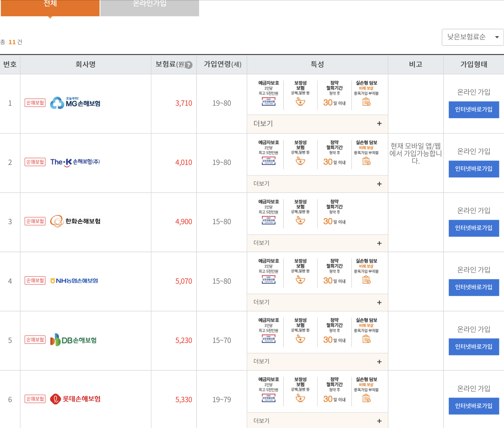The height and width of the screenshot is (428, 504).
Task: Expand 더보기 for 한화손해보험 row
Action: [x=317, y=243]
